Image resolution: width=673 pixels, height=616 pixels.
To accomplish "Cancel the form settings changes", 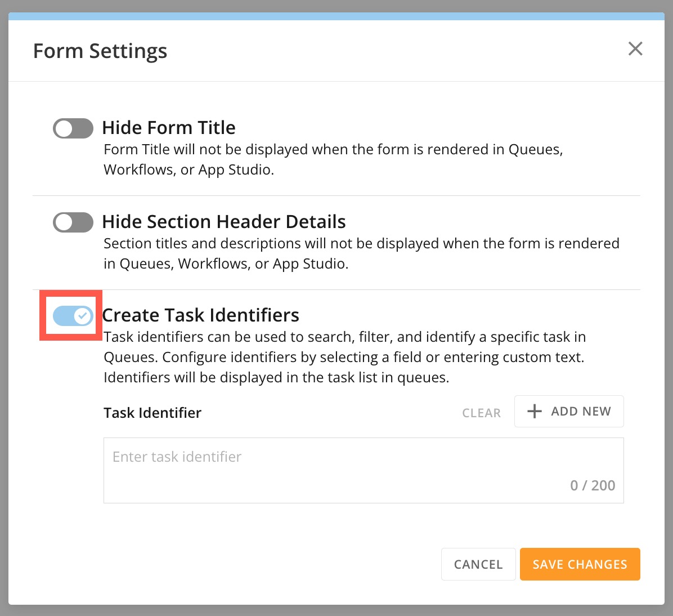I will pos(478,564).
